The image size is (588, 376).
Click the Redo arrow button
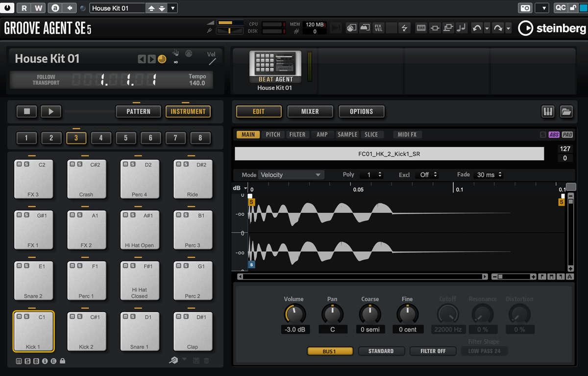tap(498, 28)
